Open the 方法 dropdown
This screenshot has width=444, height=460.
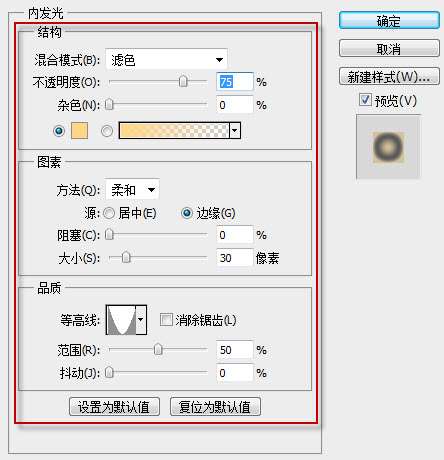click(133, 190)
